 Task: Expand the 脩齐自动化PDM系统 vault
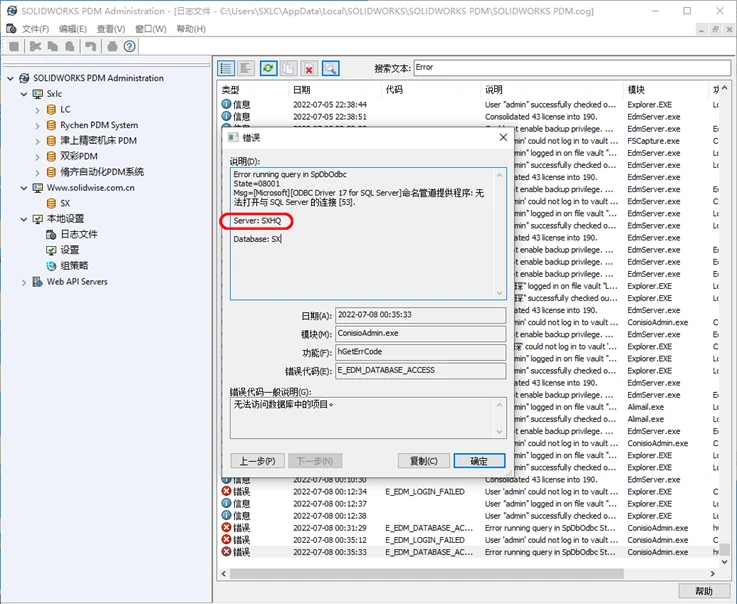38,173
